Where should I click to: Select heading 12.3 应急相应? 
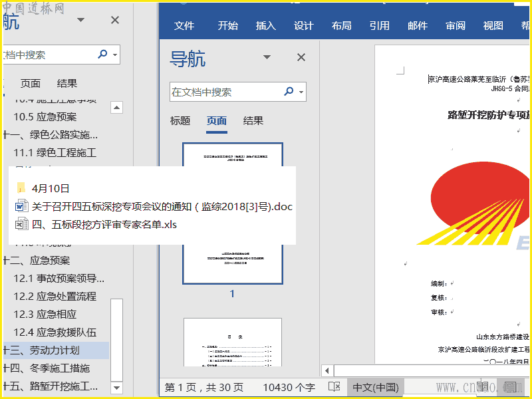pyautogui.click(x=45, y=314)
